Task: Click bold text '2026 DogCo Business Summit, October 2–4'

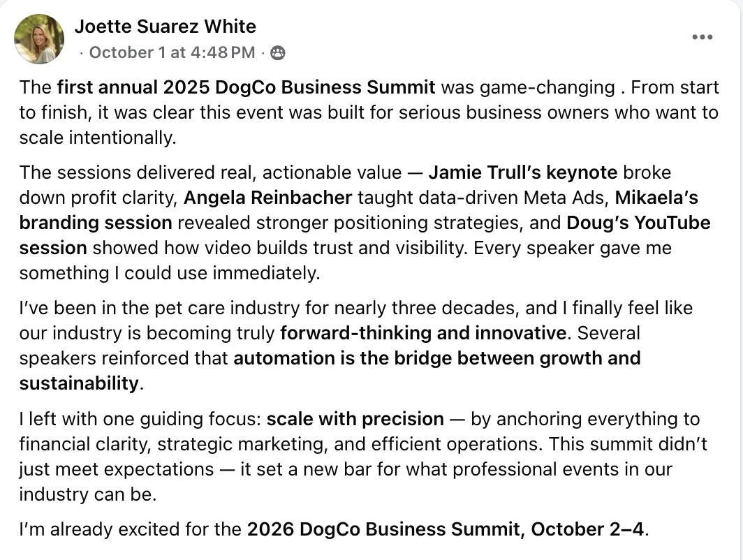Action: [446, 529]
